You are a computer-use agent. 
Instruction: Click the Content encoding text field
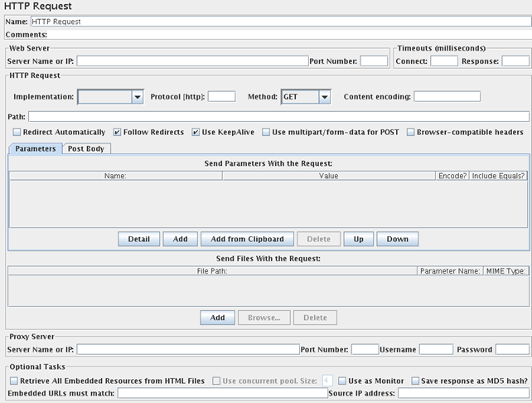[x=447, y=96]
